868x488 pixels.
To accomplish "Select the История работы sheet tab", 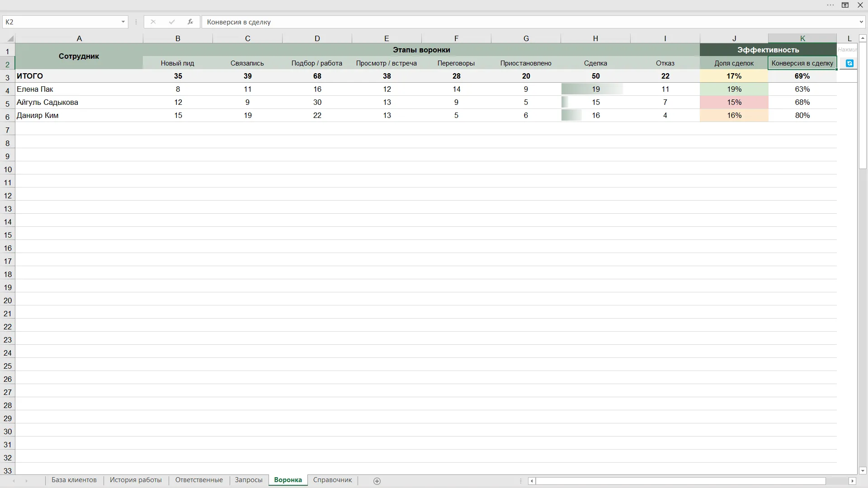I will (136, 480).
